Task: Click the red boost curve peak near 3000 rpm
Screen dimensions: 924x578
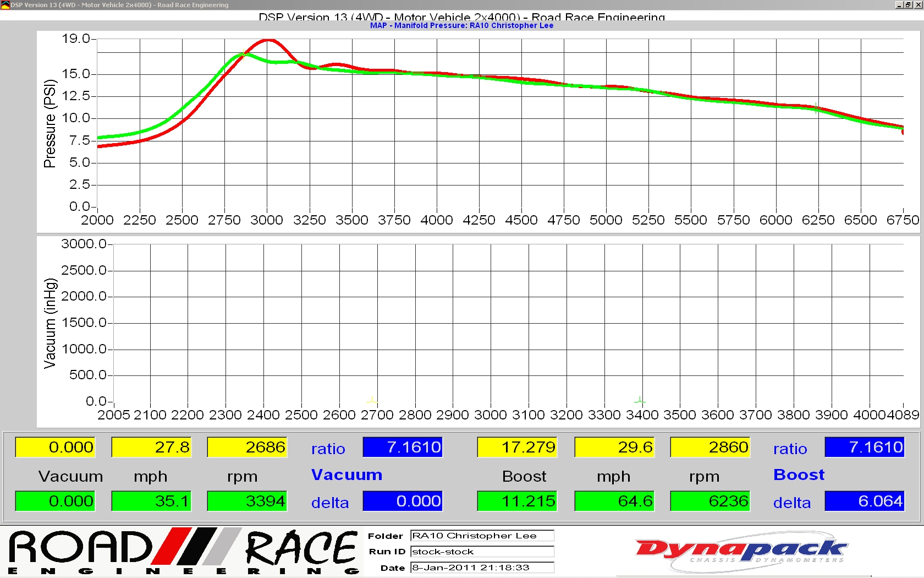Action: pos(268,40)
